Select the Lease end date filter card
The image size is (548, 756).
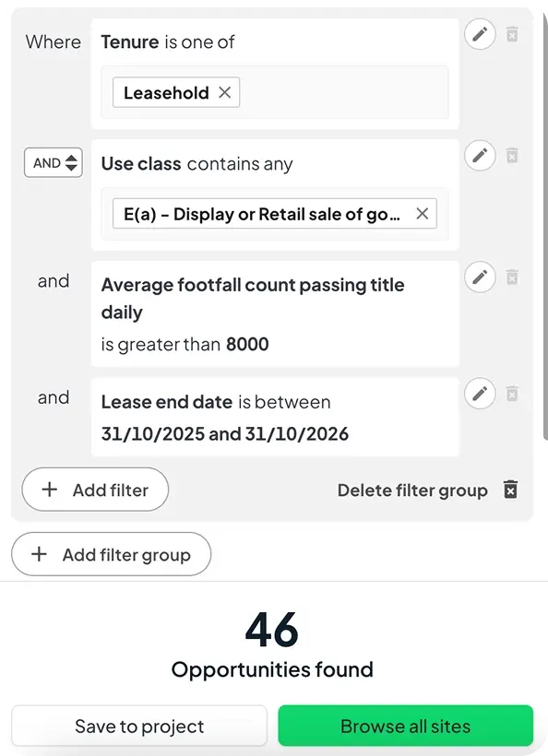(274, 416)
